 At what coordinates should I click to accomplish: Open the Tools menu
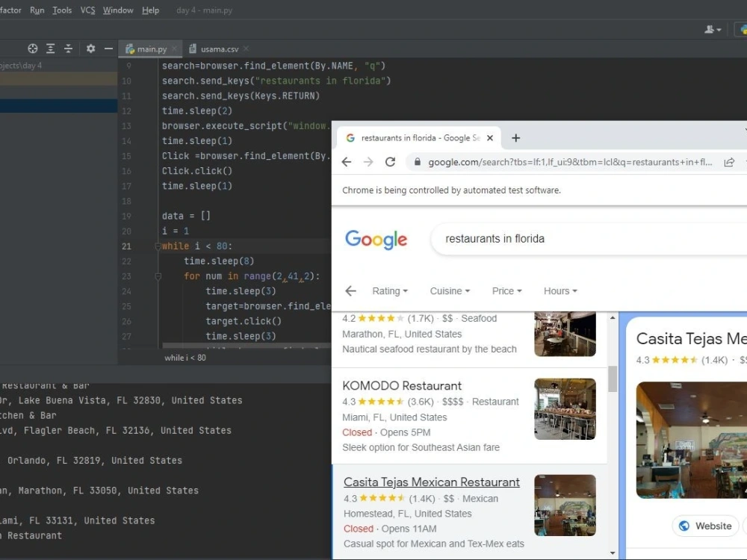pyautogui.click(x=61, y=10)
